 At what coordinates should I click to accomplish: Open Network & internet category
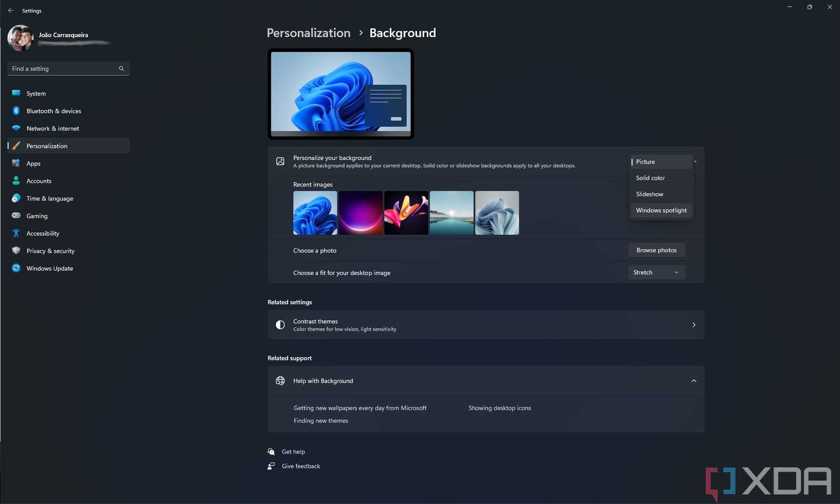(x=68, y=128)
